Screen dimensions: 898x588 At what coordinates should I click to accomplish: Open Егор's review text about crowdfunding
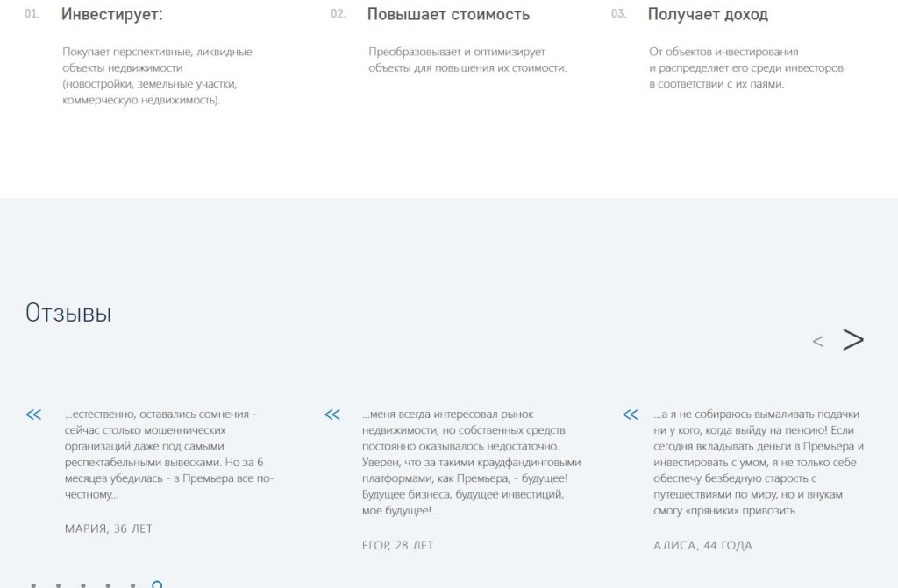pos(469,462)
